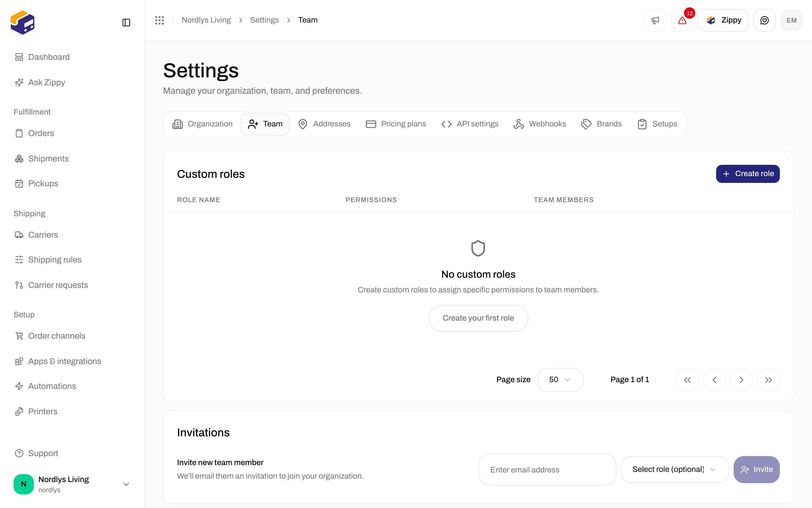
Task: Collapse the sidebar with the panel icon
Action: tap(126, 23)
